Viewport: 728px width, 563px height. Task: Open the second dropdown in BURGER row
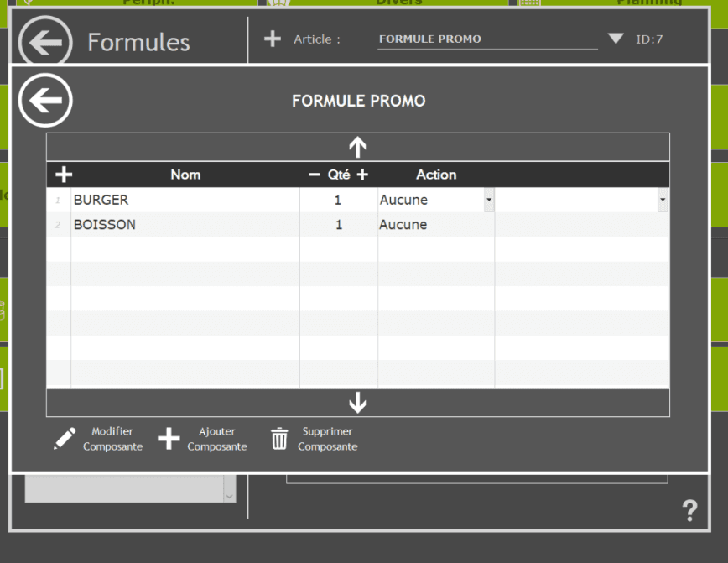tap(663, 200)
